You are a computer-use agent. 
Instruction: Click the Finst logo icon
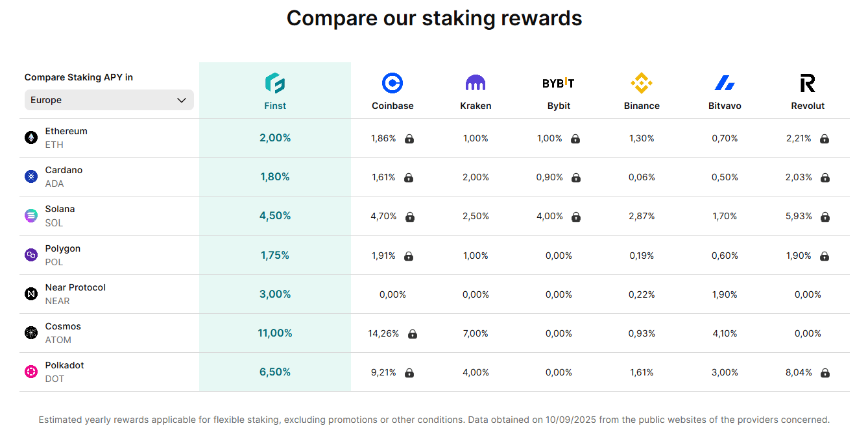click(x=275, y=83)
